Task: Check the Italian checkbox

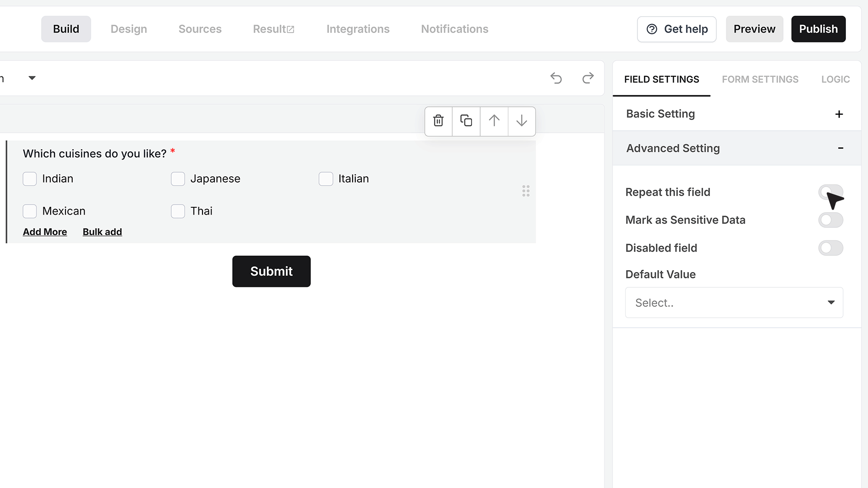Action: [325, 179]
